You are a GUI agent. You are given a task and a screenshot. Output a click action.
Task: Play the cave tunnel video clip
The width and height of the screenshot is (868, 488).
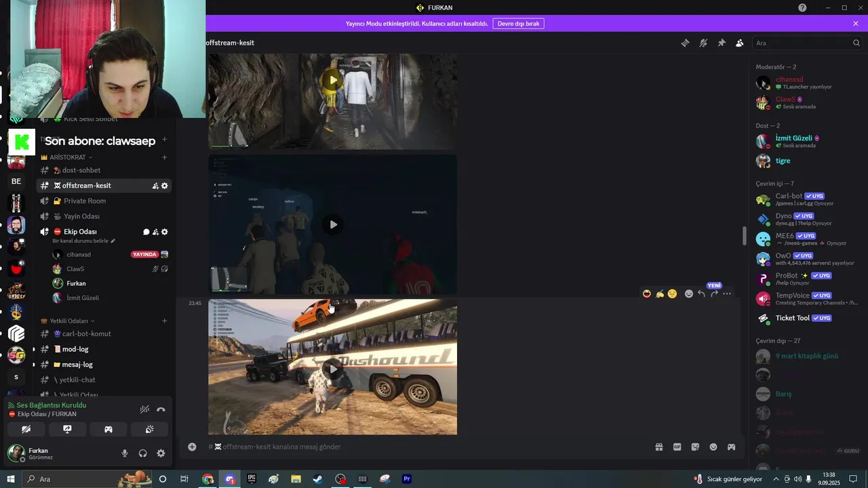(x=332, y=80)
